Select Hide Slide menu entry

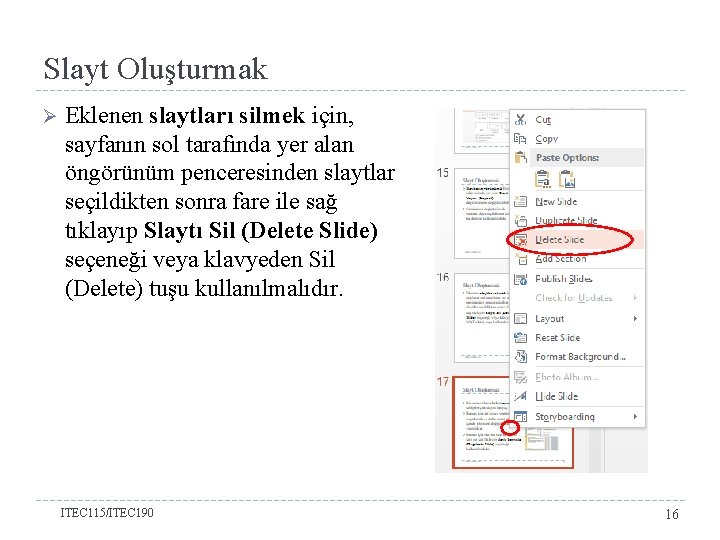click(578, 396)
